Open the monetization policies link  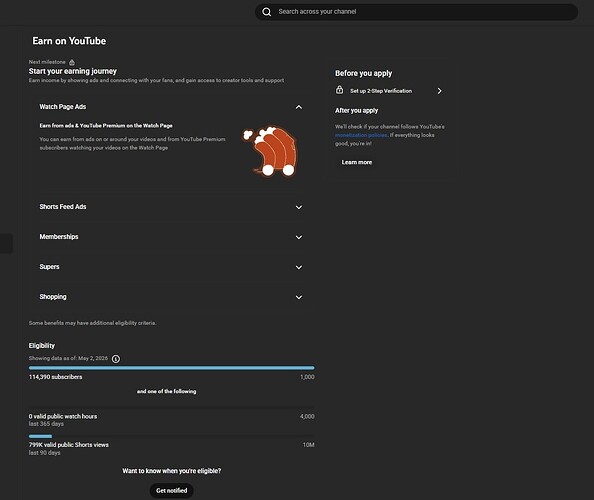[361, 135]
